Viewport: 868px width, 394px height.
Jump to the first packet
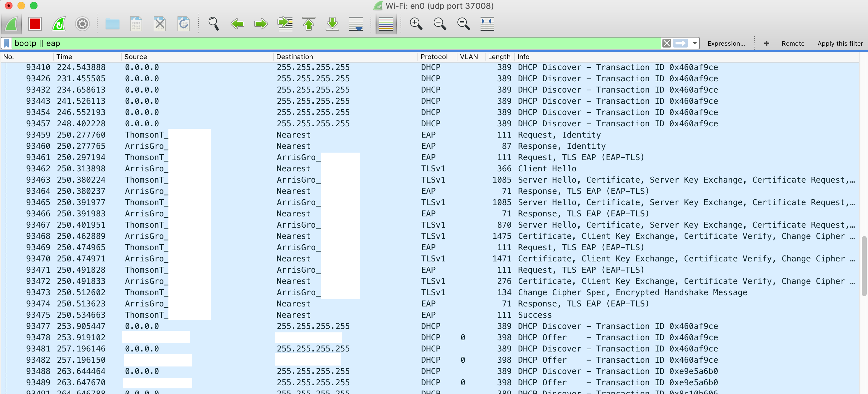[x=309, y=24]
